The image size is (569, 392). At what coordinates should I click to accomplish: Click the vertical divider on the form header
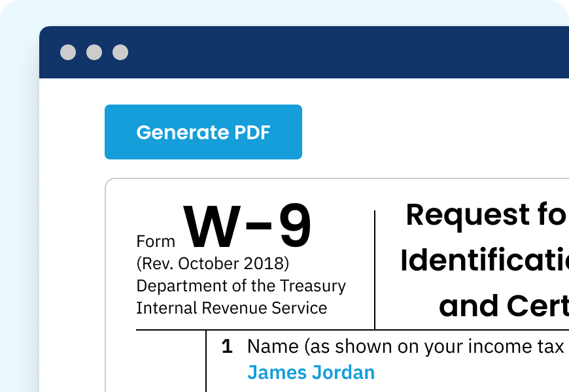373,268
